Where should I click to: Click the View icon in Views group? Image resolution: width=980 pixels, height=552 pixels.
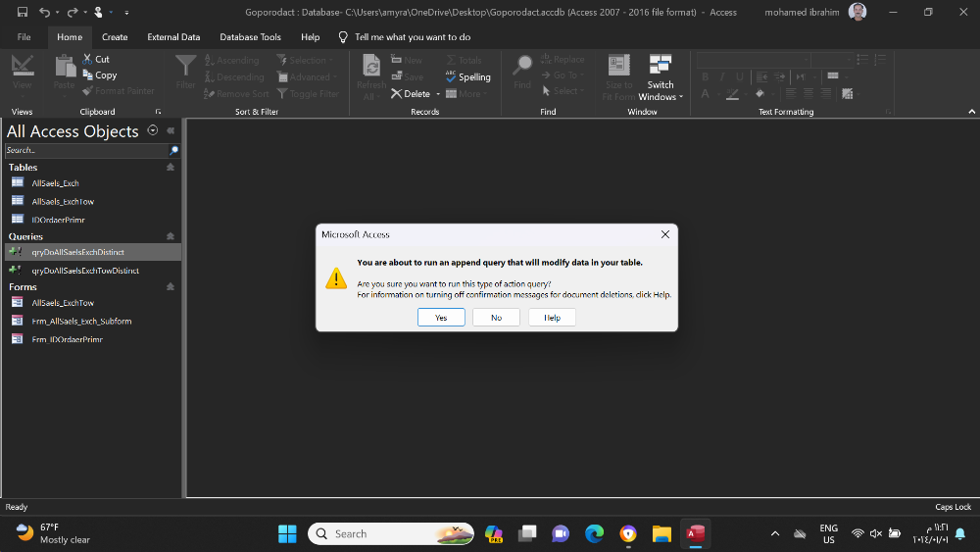tap(22, 66)
